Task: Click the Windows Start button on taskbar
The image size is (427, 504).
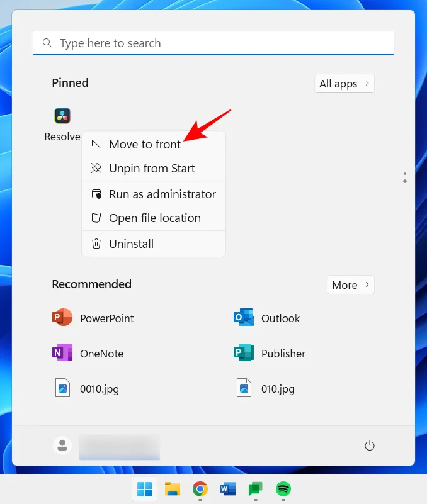Action: [x=144, y=489]
